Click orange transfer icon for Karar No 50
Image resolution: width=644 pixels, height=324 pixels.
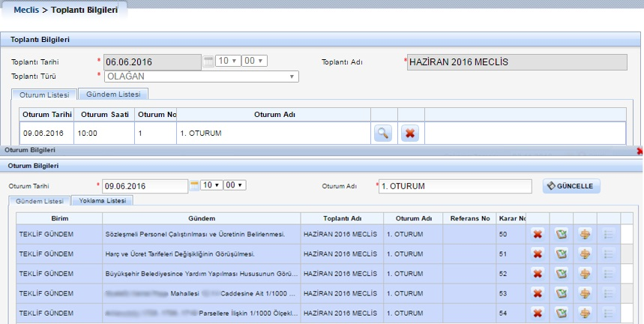[585, 234]
